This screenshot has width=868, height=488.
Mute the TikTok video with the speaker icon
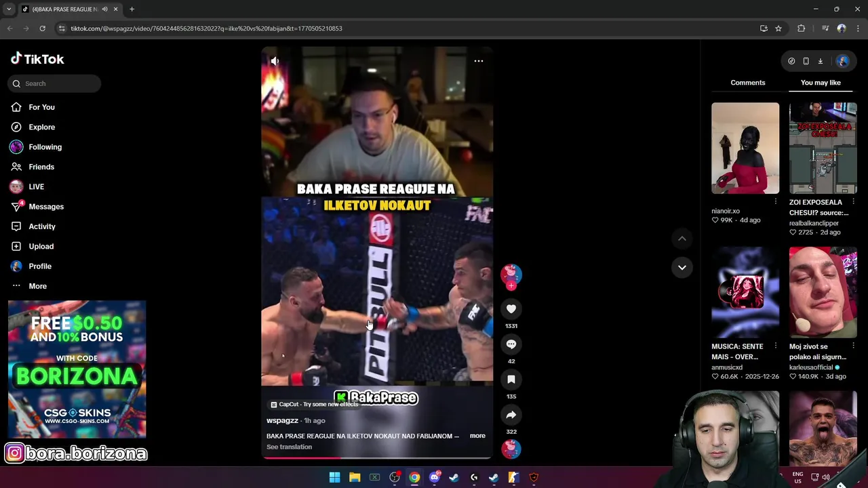(275, 61)
